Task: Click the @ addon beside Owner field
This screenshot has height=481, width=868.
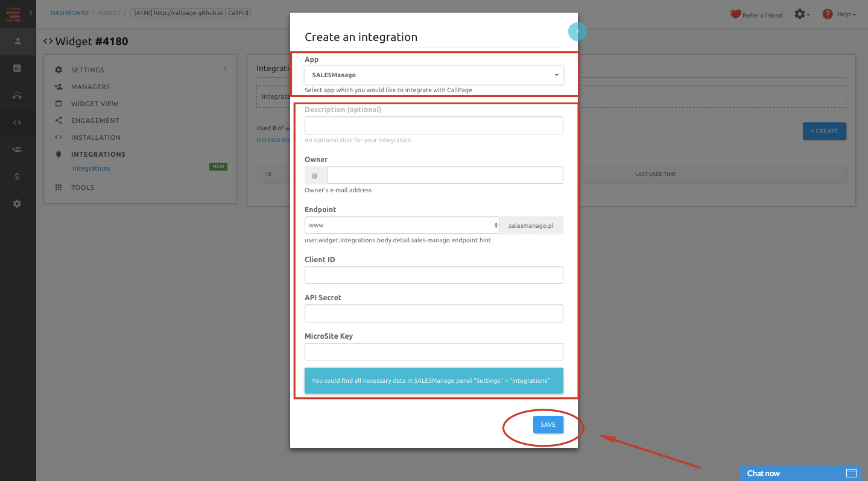Action: pos(316,175)
